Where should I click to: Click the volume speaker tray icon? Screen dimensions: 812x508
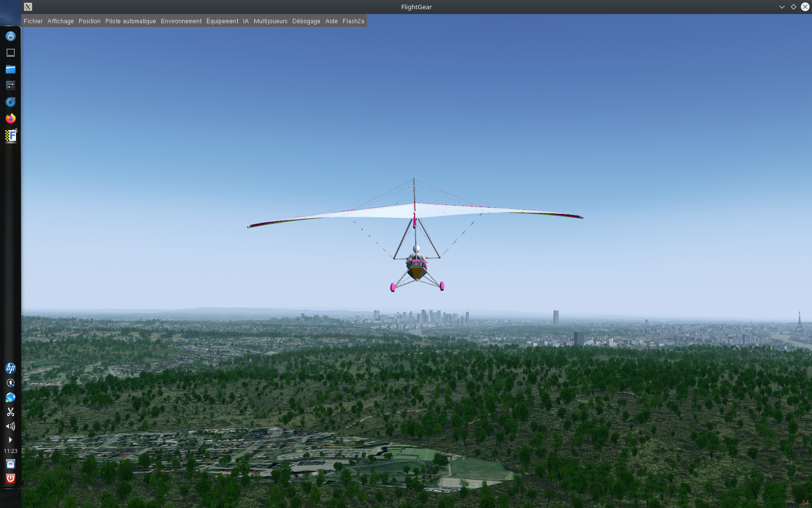(11, 426)
